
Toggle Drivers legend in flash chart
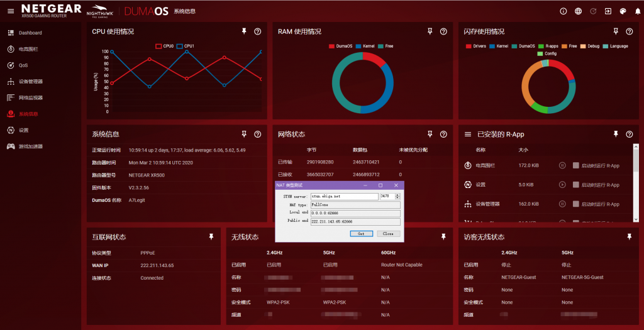(x=475, y=47)
